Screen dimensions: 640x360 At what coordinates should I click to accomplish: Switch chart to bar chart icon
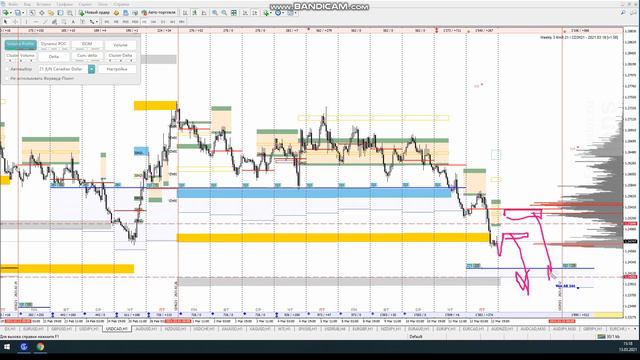(185, 13)
